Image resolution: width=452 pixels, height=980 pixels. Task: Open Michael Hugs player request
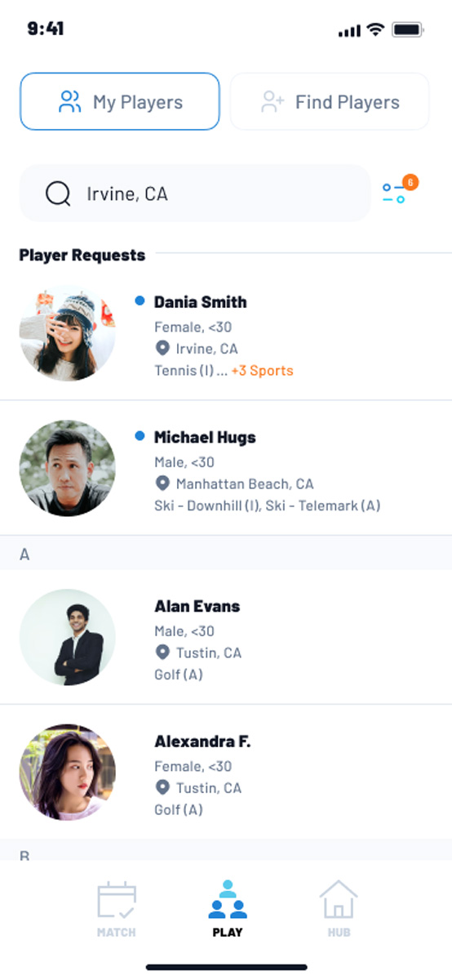pyautogui.click(x=226, y=469)
